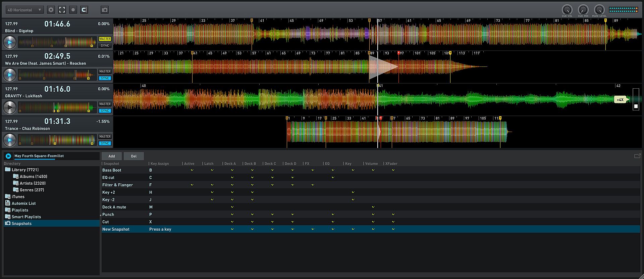The height and width of the screenshot is (279, 644).
Task: Click the Latch column header
Action: click(209, 164)
